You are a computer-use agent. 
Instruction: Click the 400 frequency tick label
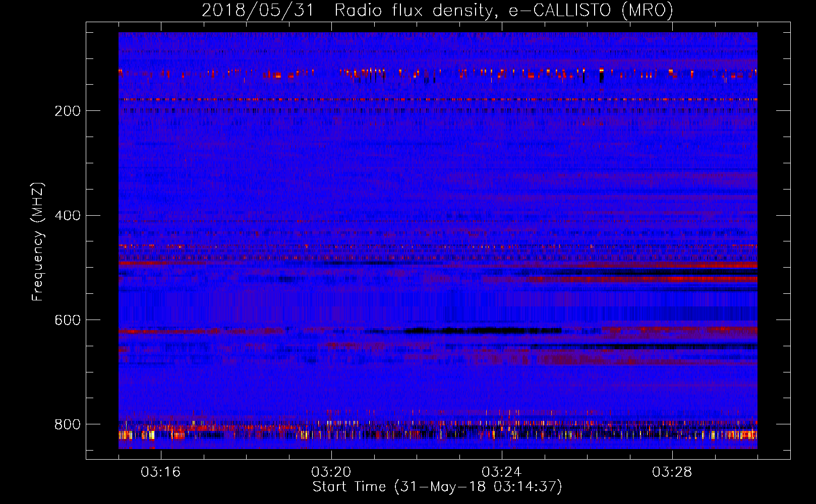tap(68, 216)
